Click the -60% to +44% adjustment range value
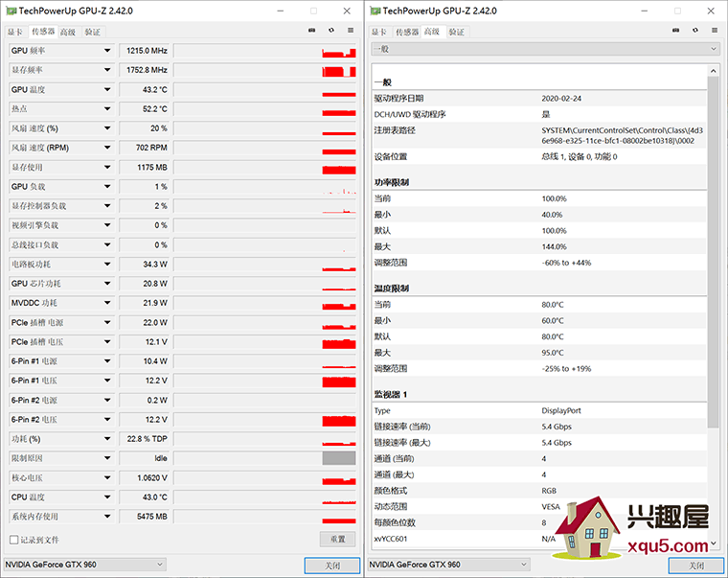 (x=566, y=263)
